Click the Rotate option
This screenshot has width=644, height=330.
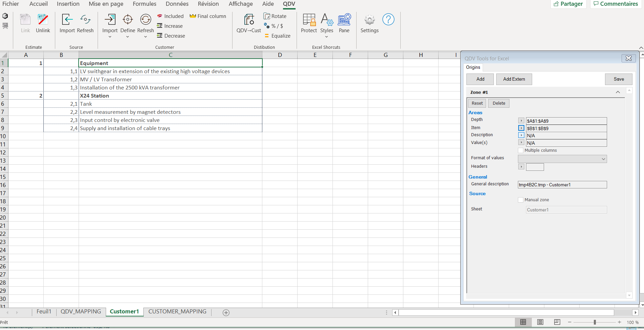[275, 16]
